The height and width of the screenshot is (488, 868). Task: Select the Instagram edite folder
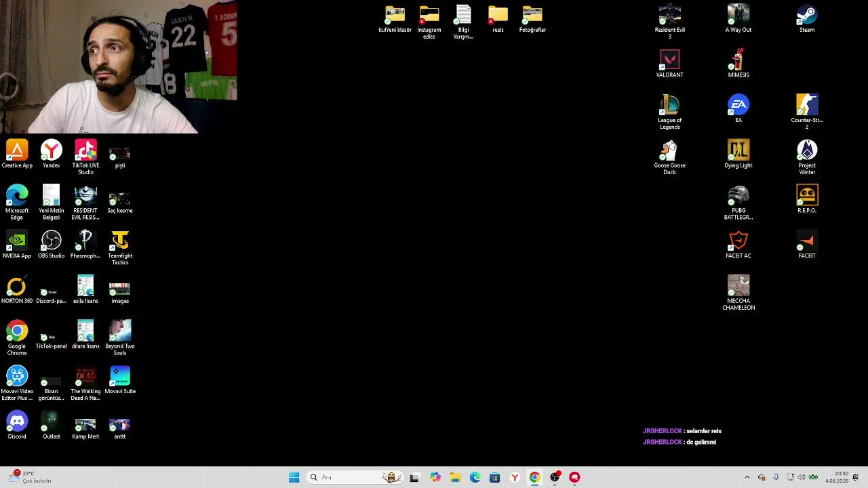429,22
